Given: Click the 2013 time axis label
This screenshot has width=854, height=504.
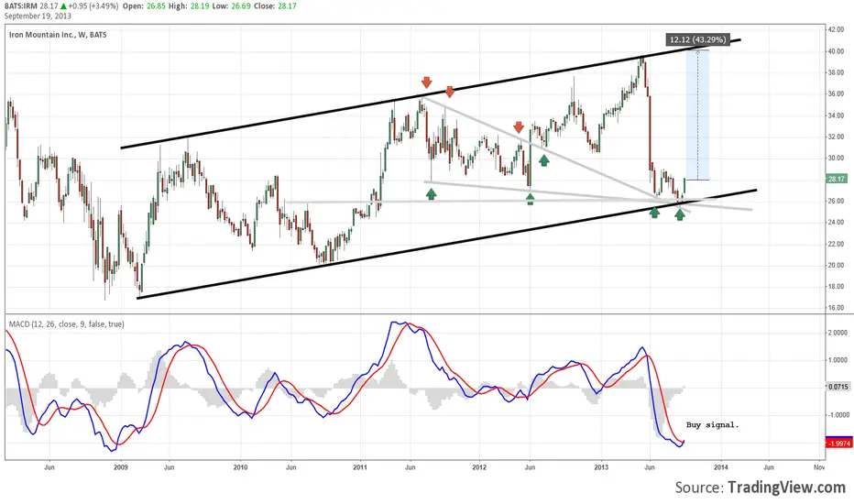Looking at the screenshot, I should click(601, 467).
